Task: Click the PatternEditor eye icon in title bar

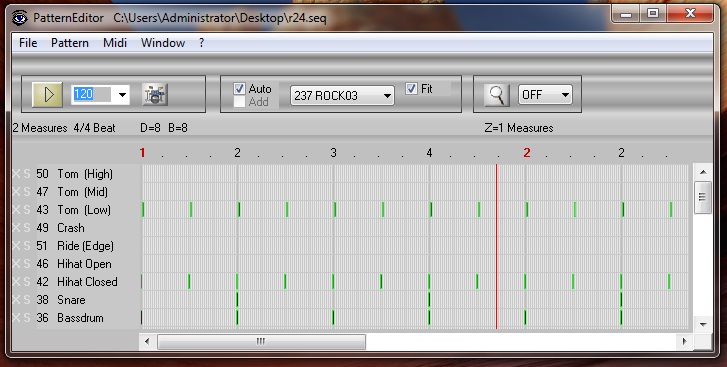Action: tap(19, 18)
